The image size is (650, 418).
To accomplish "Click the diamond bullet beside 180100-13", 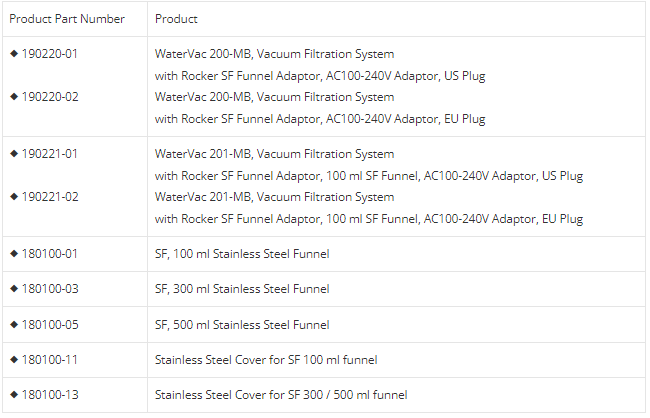I will coord(14,394).
